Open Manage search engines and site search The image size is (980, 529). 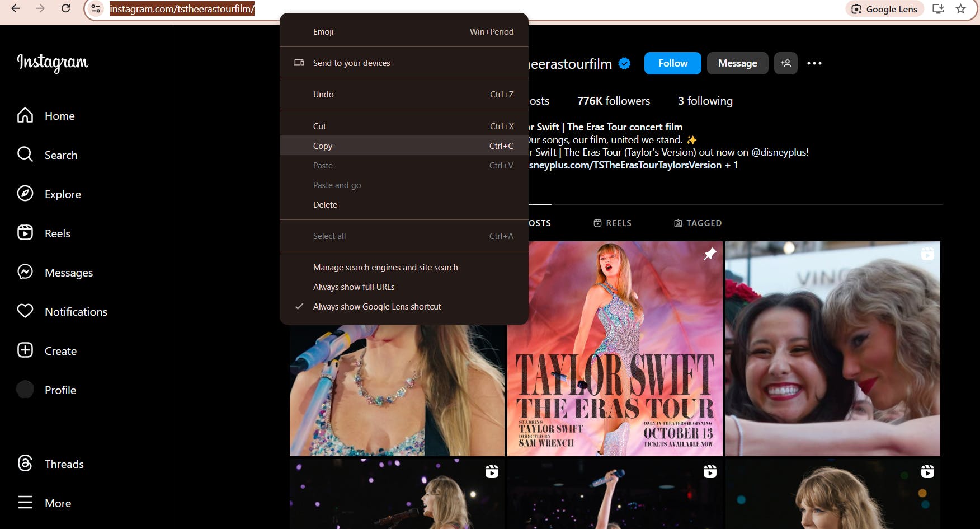[404, 268]
